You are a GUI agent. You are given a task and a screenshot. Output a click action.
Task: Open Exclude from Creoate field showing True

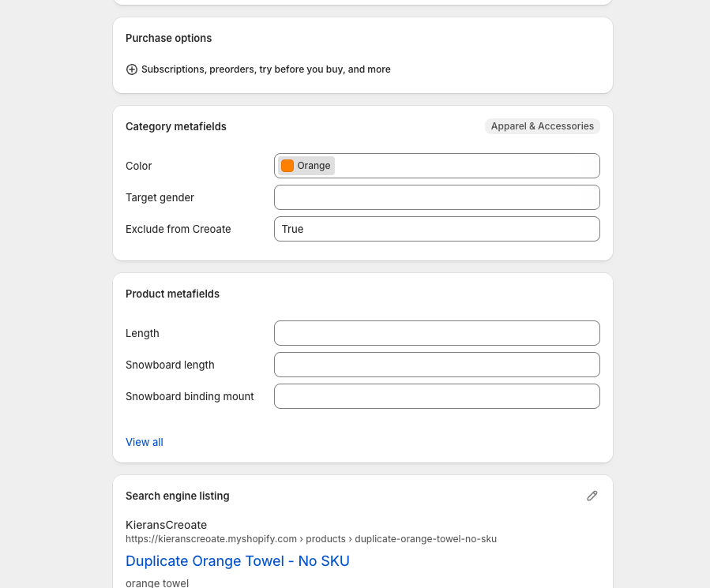click(437, 229)
